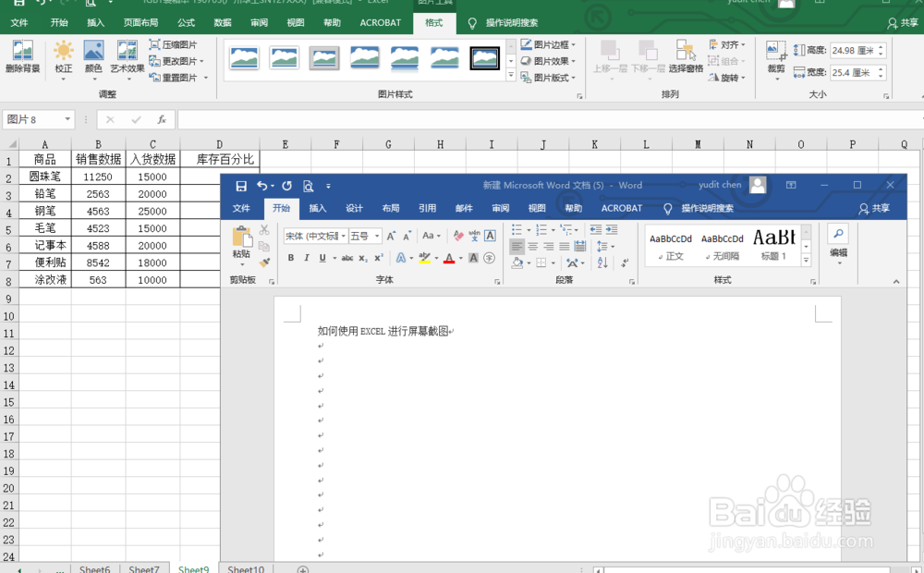The width and height of the screenshot is (924, 573).
Task: Click Word text highlight color yellow button
Action: pyautogui.click(x=424, y=258)
